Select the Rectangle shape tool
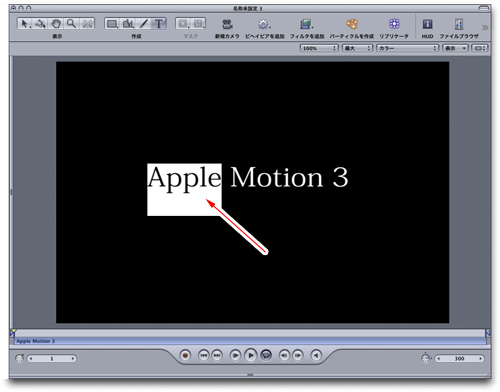This screenshot has width=500, height=392. pyautogui.click(x=112, y=24)
